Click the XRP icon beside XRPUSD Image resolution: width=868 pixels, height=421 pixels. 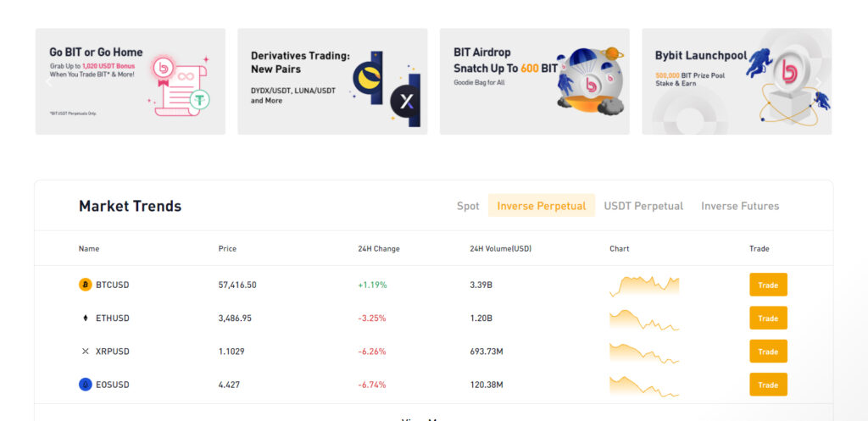coord(86,352)
